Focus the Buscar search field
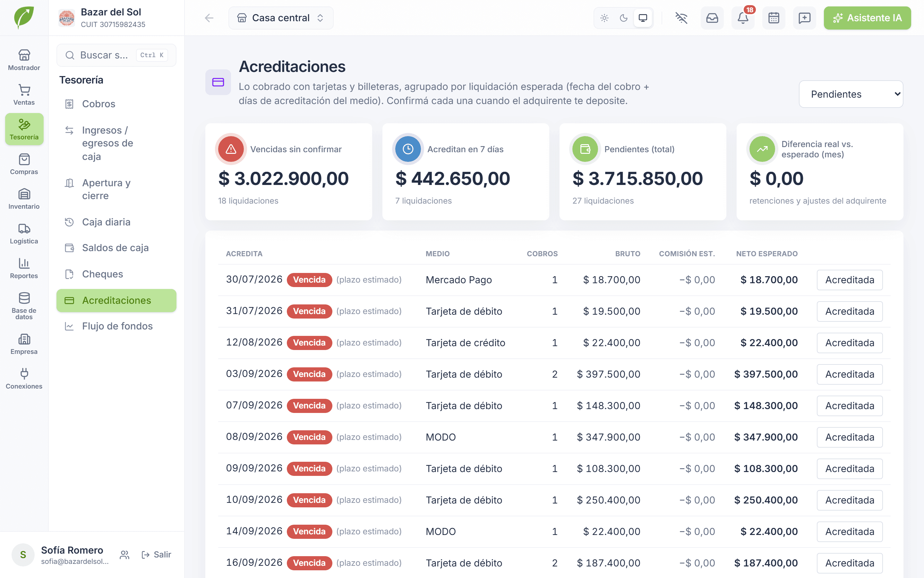 coord(116,55)
